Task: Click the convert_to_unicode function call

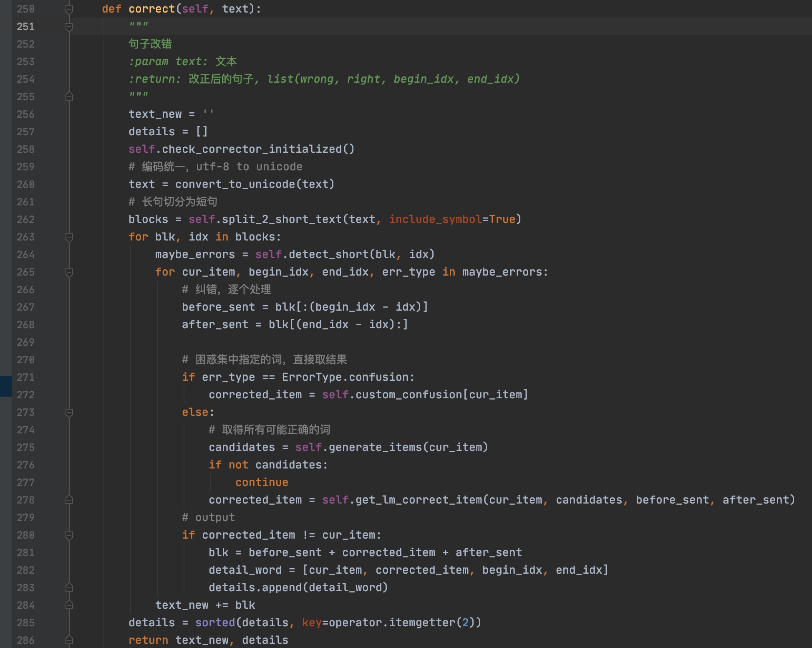Action: (235, 185)
